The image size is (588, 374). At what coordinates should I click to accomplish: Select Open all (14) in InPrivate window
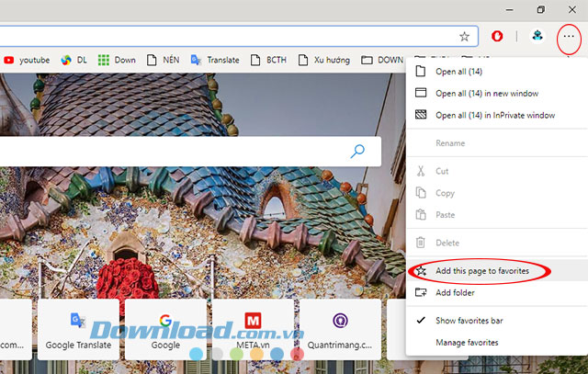click(x=497, y=115)
